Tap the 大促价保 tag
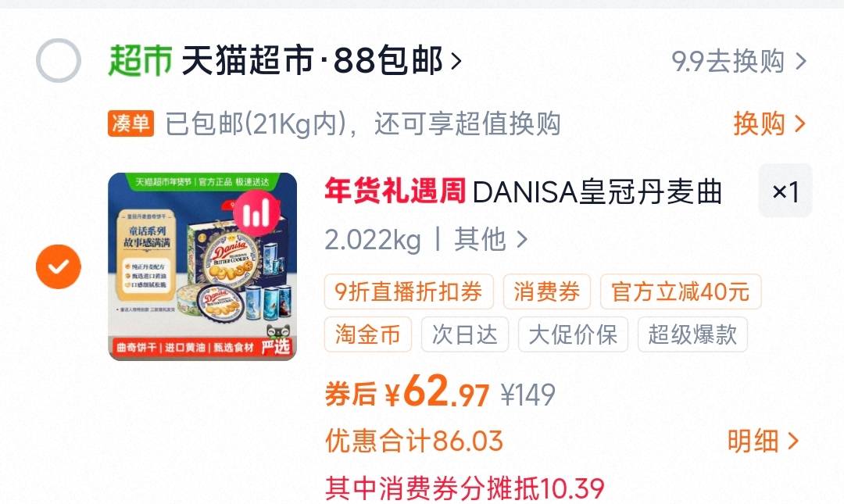The width and height of the screenshot is (844, 504). (x=573, y=334)
